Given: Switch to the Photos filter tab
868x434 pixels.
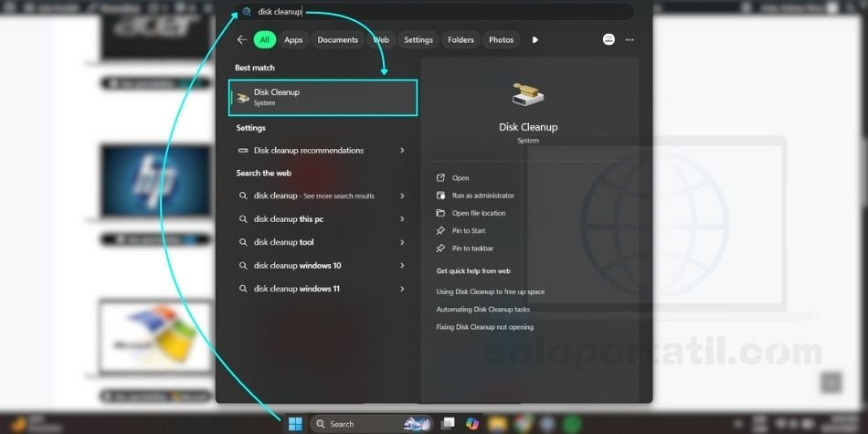Looking at the screenshot, I should click(x=501, y=40).
